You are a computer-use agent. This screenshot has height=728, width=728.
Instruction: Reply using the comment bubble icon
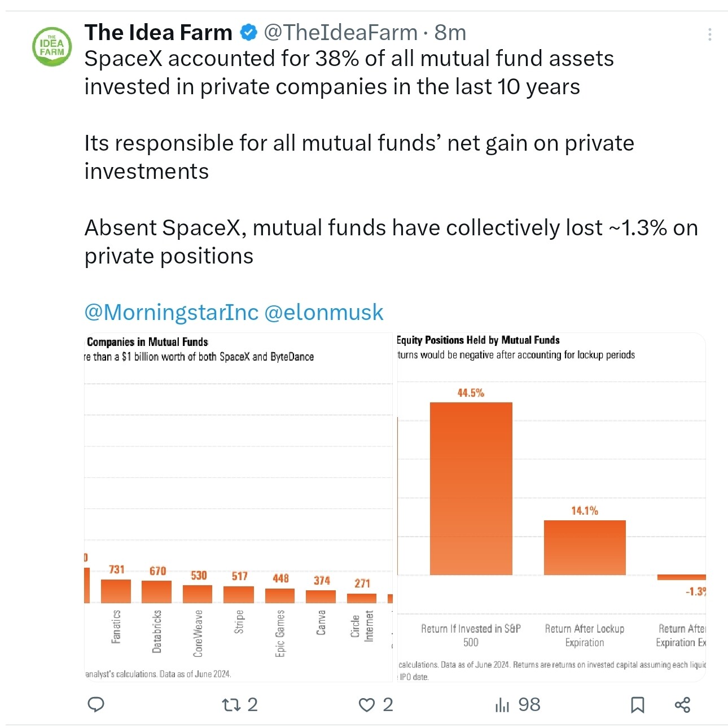click(96, 704)
